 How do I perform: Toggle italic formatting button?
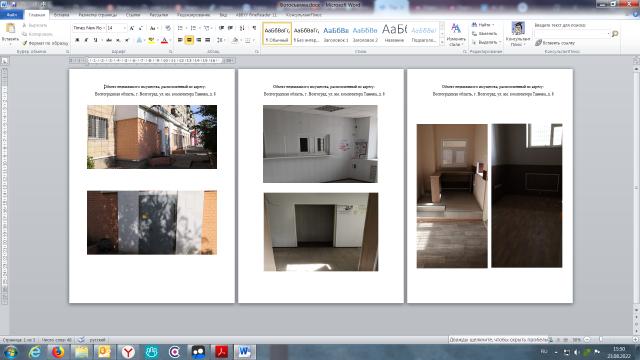[x=86, y=40]
